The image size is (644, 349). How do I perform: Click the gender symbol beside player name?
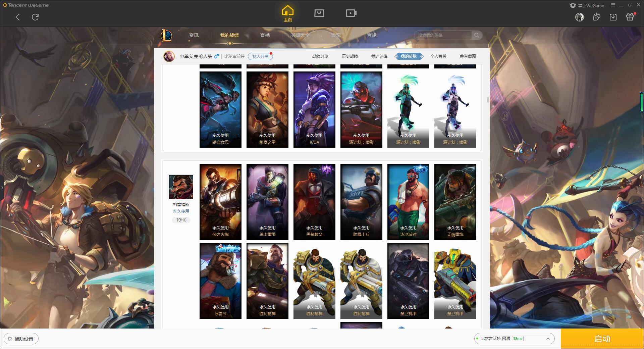coord(216,56)
